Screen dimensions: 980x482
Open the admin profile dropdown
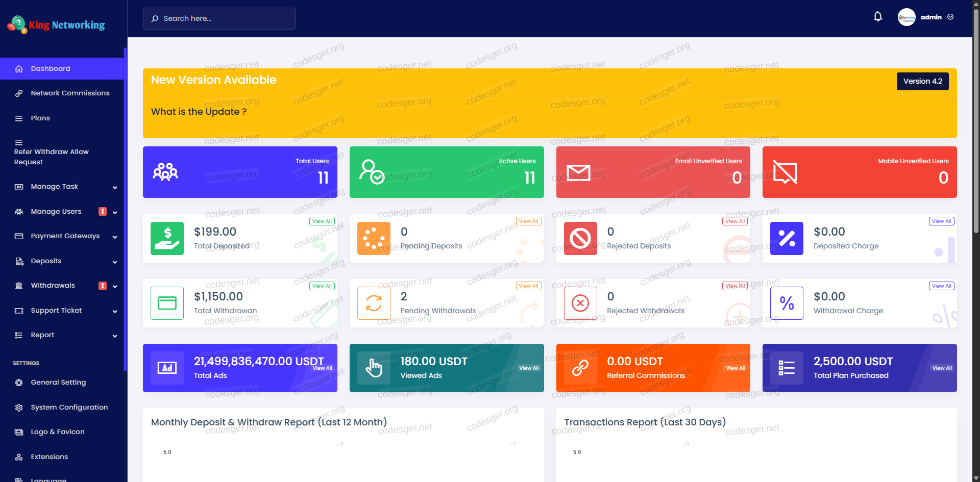coord(926,17)
